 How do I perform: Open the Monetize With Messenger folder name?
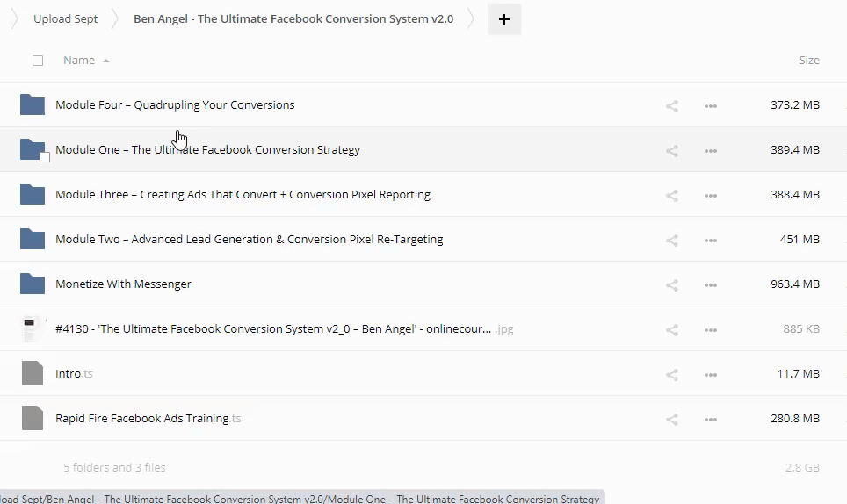(123, 284)
